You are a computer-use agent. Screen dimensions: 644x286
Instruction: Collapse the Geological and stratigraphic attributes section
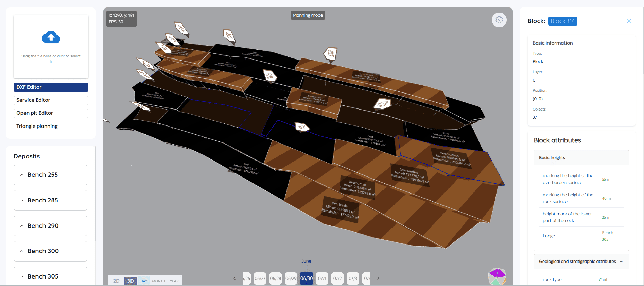coord(621,262)
